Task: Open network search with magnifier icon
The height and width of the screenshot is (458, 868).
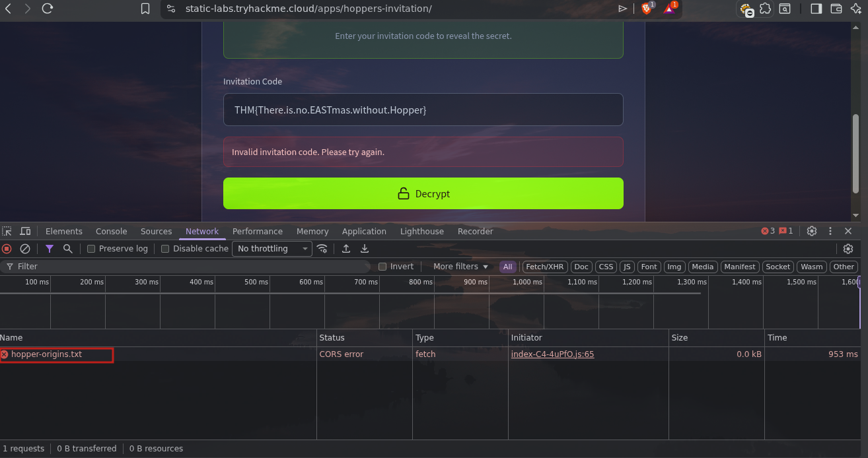Action: (x=67, y=249)
